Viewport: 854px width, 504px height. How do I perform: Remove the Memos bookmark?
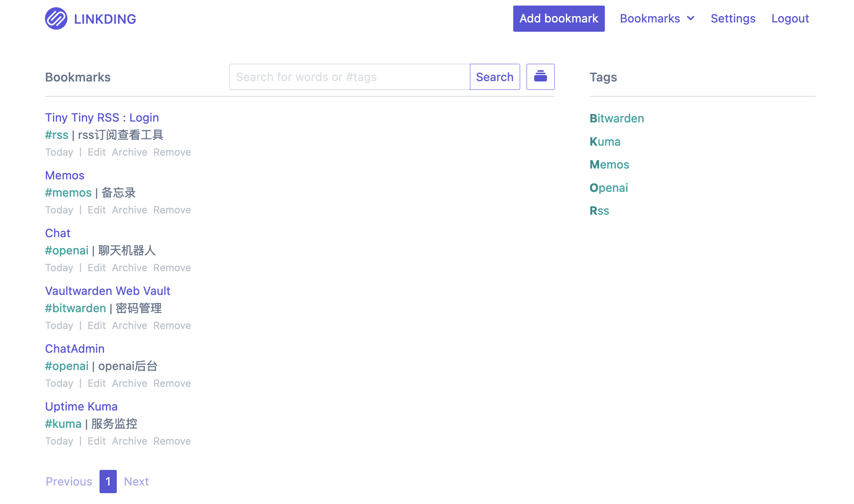172,210
